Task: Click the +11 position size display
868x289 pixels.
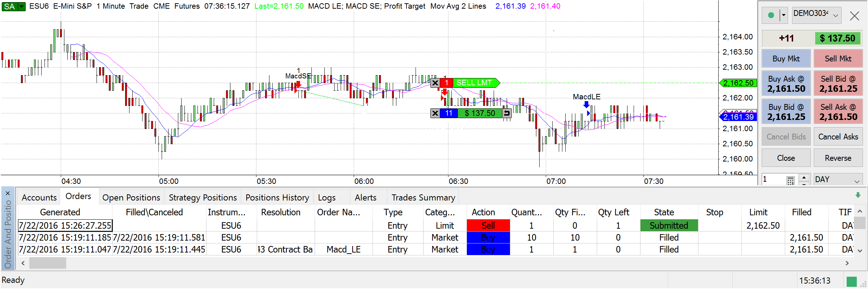Action: click(786, 38)
